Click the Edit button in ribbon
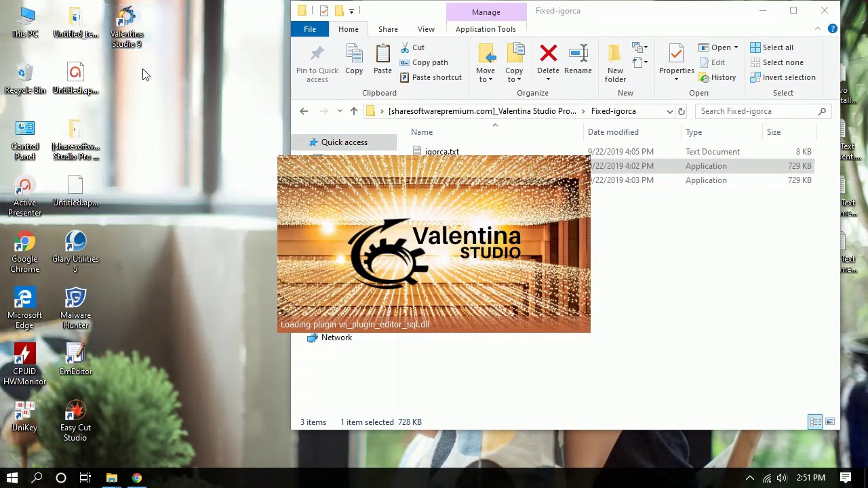The height and width of the screenshot is (488, 868). [x=712, y=62]
